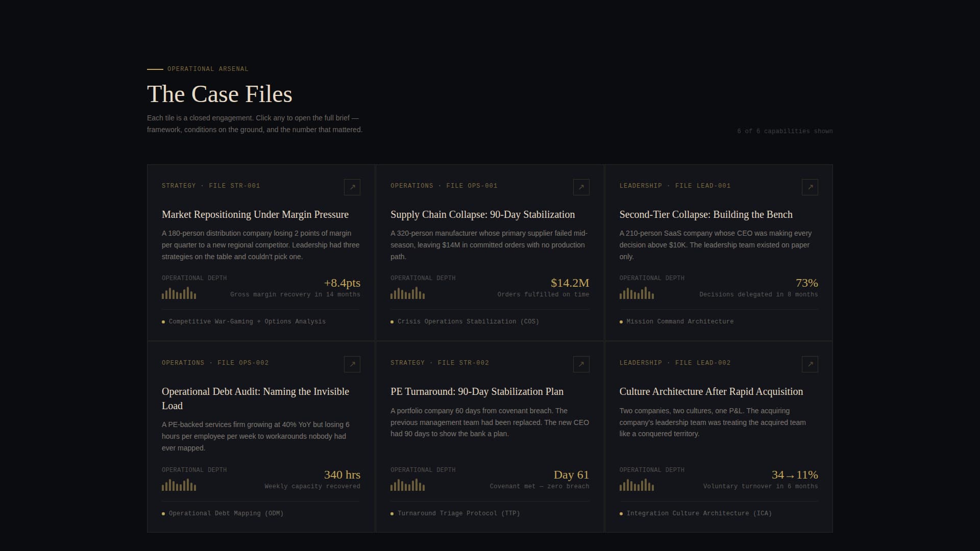
Task: Open Culture Architecture After Rapid Acquisition title
Action: click(x=711, y=392)
